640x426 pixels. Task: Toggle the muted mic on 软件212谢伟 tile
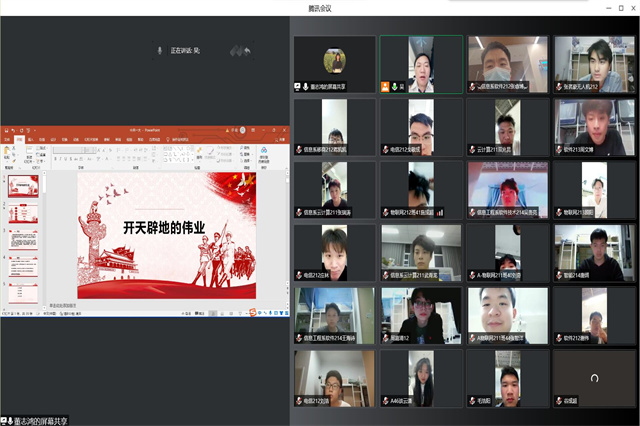pyautogui.click(x=559, y=338)
